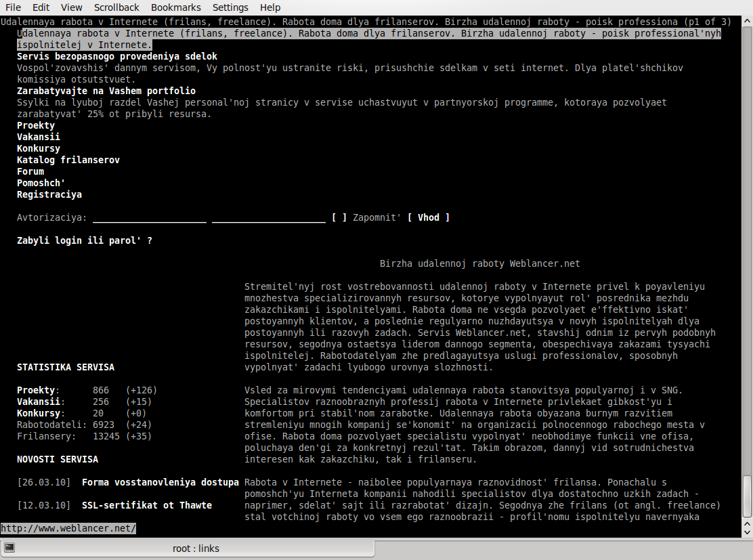This screenshot has height=560, width=753.
Task: Open the File menu
Action: [x=13, y=7]
